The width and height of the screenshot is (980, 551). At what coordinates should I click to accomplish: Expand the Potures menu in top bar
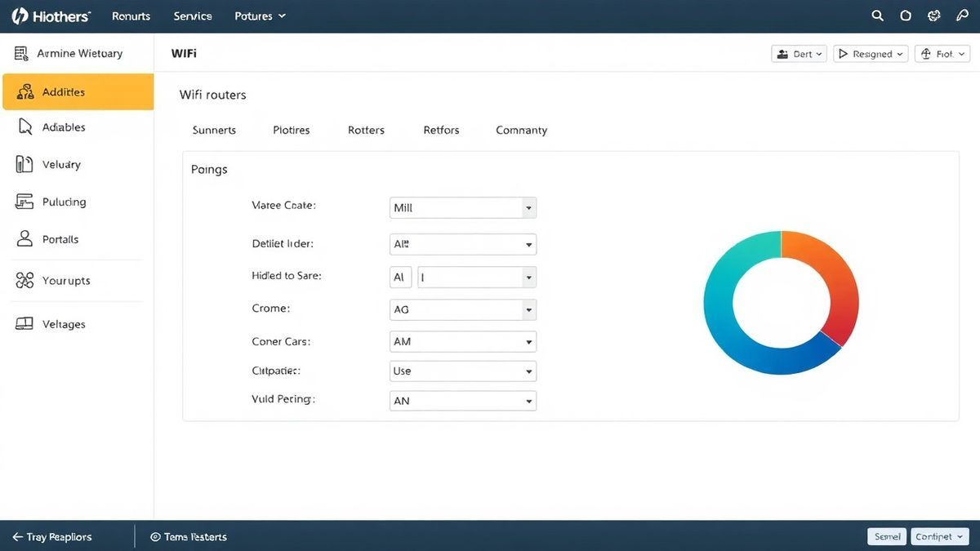pyautogui.click(x=260, y=16)
